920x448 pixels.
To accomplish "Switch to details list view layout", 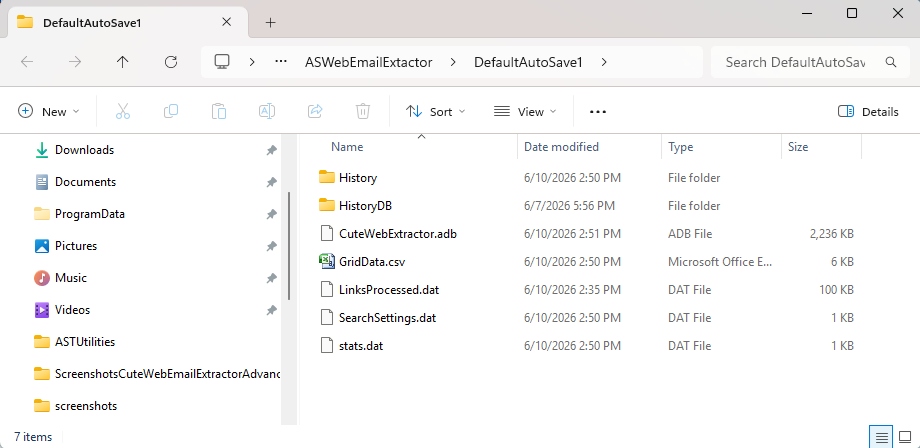I will pyautogui.click(x=881, y=437).
